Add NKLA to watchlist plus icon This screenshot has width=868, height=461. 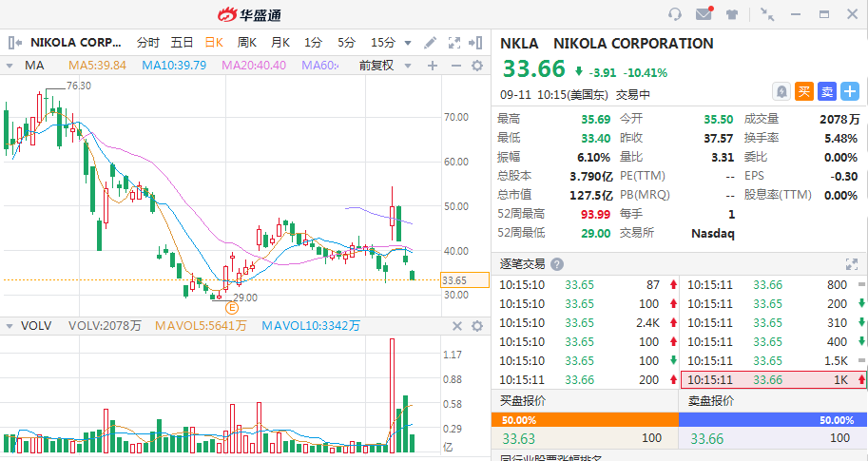pyautogui.click(x=850, y=91)
